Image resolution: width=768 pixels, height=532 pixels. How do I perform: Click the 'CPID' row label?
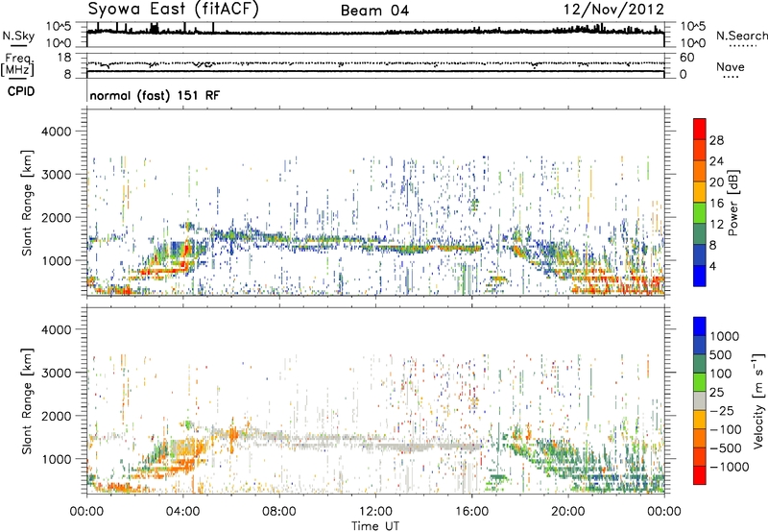[x=21, y=91]
